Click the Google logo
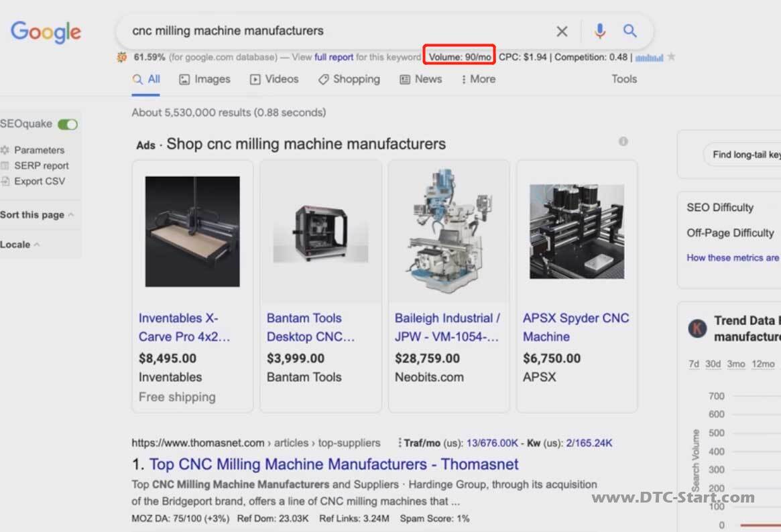The height and width of the screenshot is (532, 781). [46, 32]
